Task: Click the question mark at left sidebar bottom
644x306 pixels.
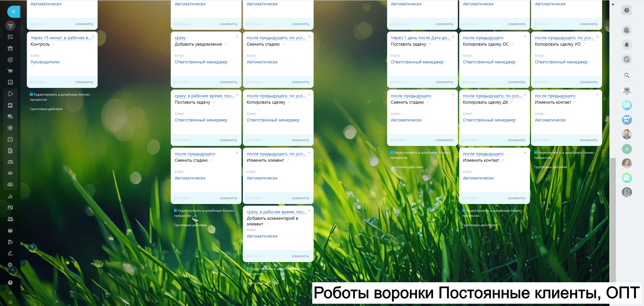Action: tap(10, 283)
